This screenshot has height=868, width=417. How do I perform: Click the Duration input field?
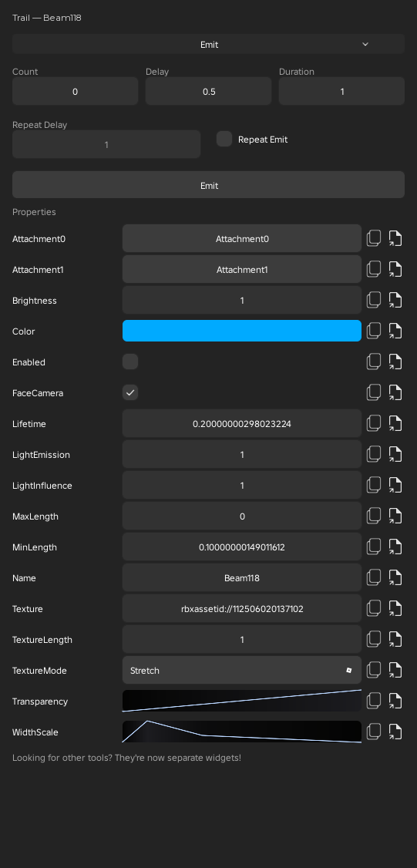tap(341, 91)
